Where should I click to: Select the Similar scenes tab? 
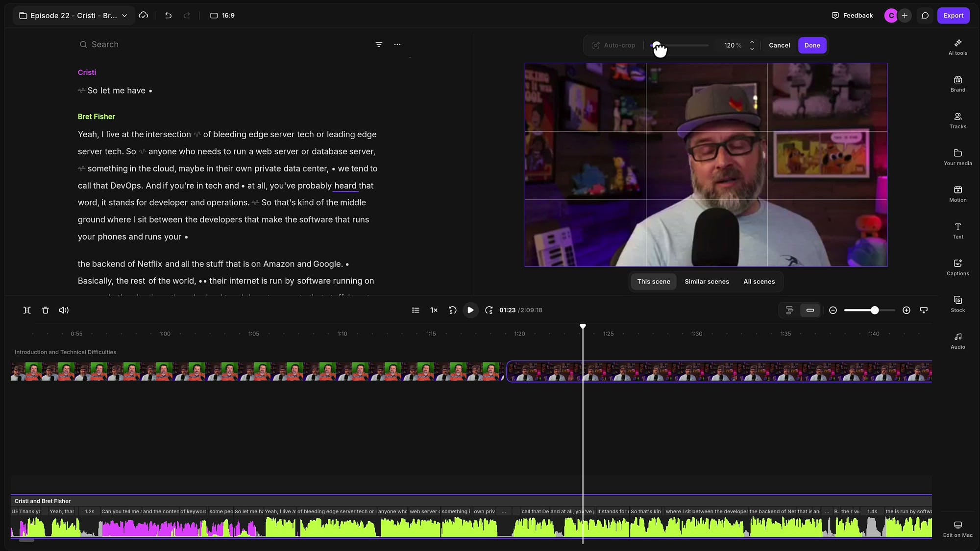click(707, 281)
